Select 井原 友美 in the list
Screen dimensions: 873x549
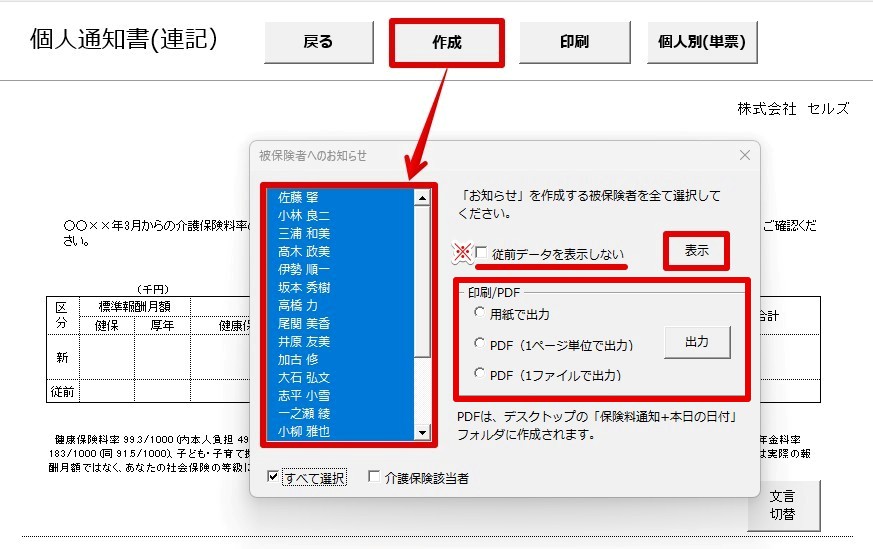coord(341,341)
